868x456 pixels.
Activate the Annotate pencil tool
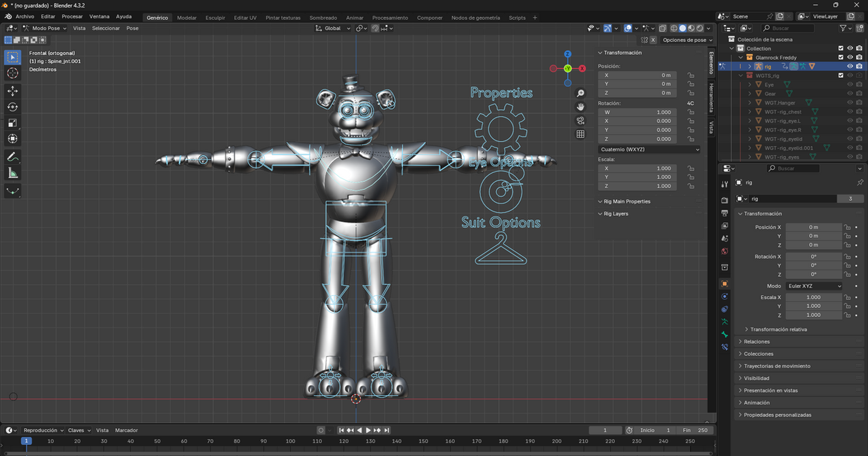point(13,157)
